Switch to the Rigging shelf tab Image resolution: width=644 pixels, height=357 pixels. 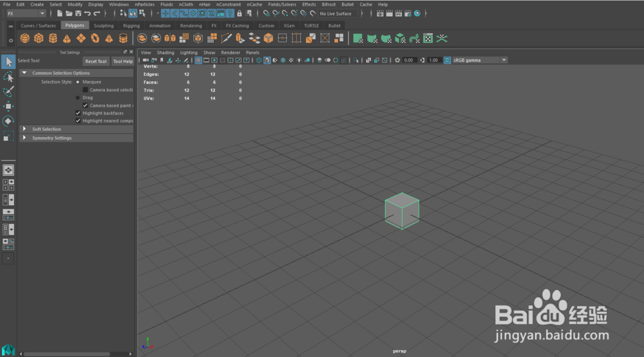coord(131,26)
